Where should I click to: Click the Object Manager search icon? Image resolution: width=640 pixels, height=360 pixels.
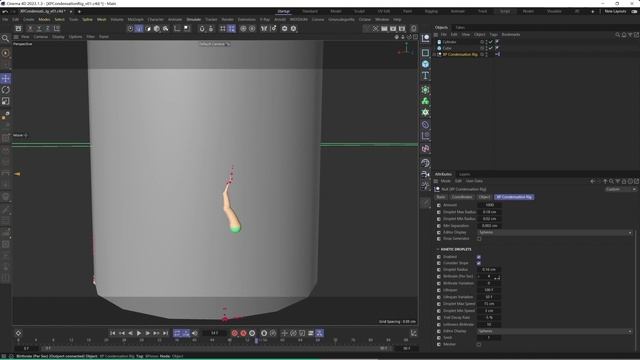pyautogui.click(x=618, y=35)
